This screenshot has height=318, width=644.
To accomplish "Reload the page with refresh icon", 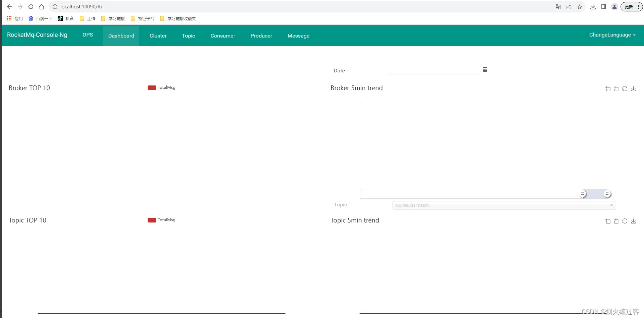I will pyautogui.click(x=31, y=7).
